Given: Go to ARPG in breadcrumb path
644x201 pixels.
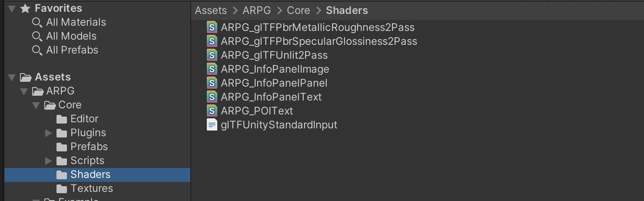Looking at the screenshot, I should click(257, 10).
